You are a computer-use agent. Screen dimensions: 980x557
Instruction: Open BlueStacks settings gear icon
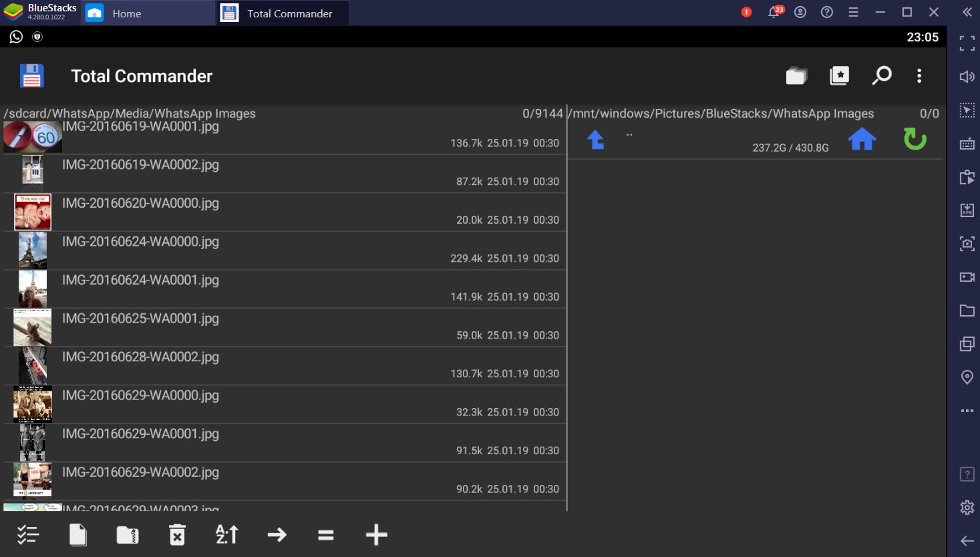pos(967,508)
